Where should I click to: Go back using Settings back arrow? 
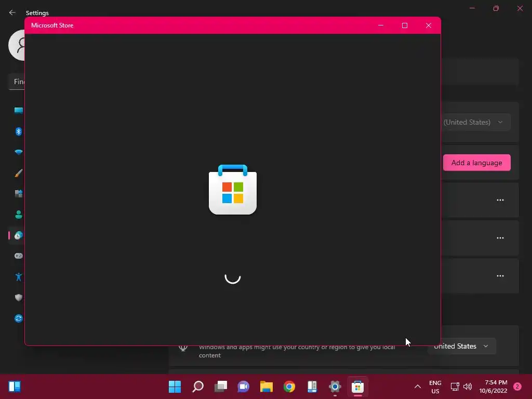point(12,12)
